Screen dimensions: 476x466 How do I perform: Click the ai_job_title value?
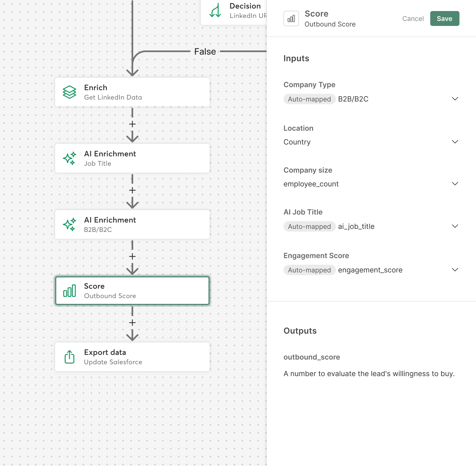pos(356,226)
